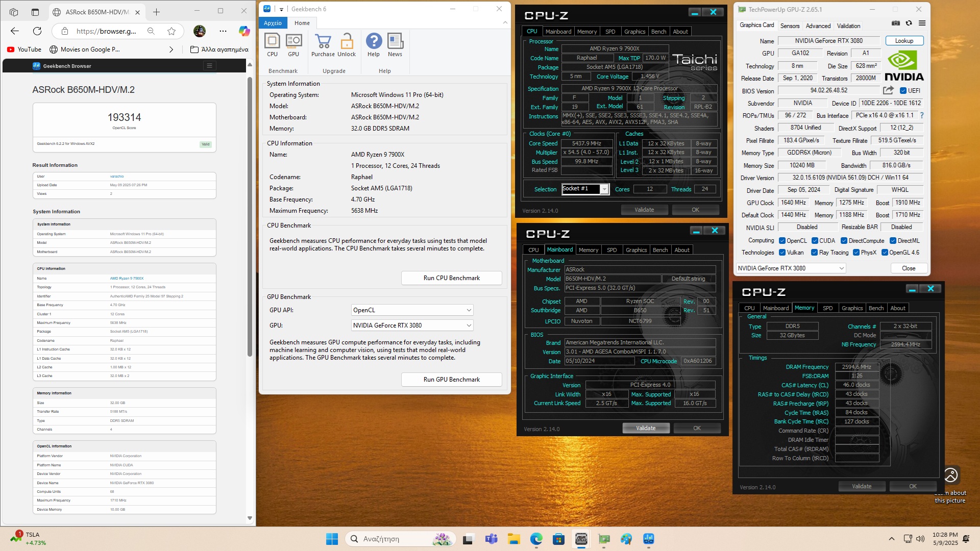Click Validate in CPU-Z Mainboard window

coord(646,428)
